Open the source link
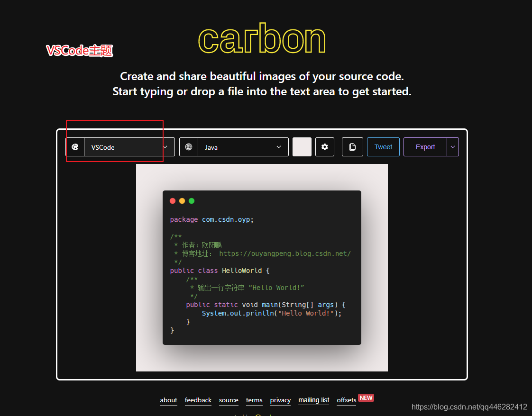 pos(229,400)
